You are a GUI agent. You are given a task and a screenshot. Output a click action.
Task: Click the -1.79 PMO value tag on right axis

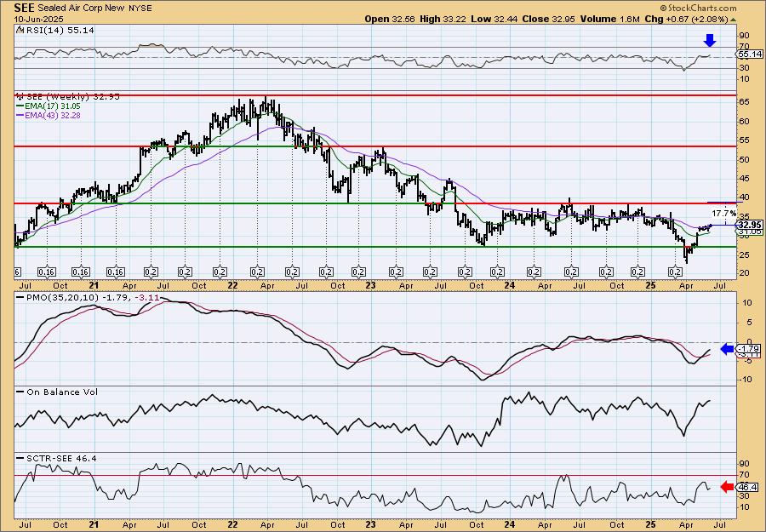click(747, 349)
